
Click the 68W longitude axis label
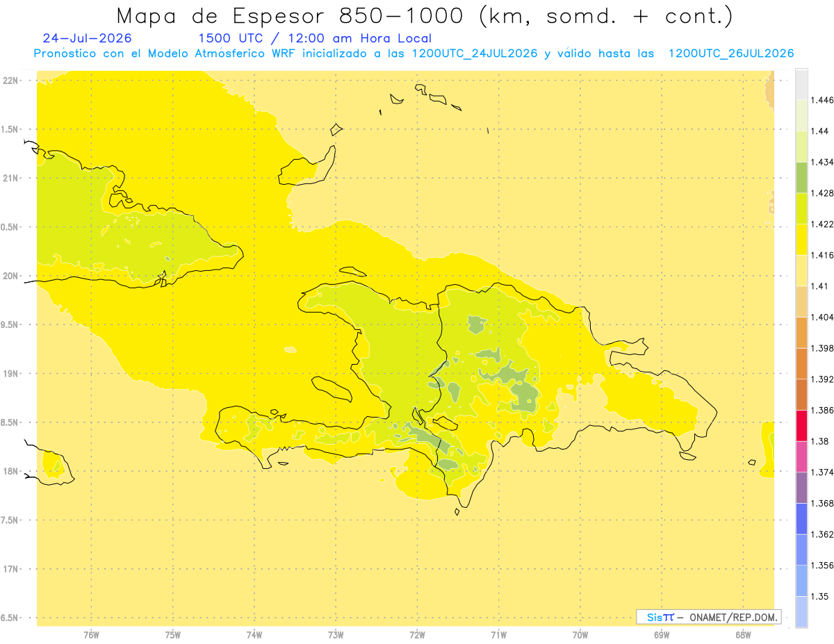[x=743, y=634]
